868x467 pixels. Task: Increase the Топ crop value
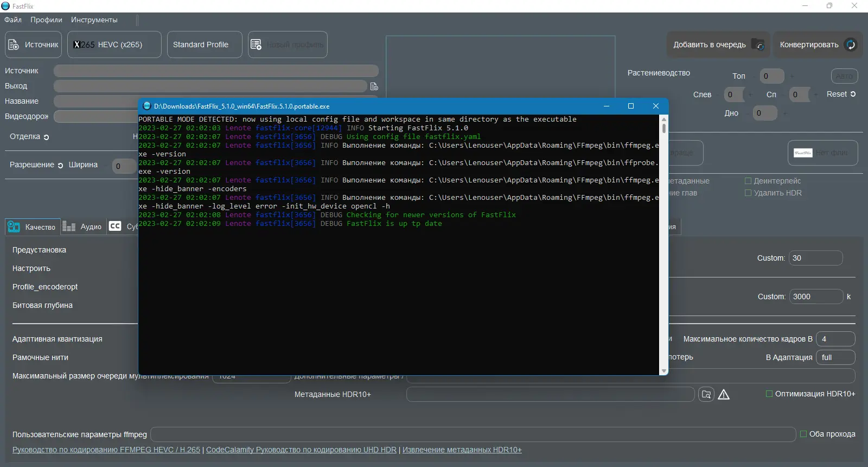point(792,76)
